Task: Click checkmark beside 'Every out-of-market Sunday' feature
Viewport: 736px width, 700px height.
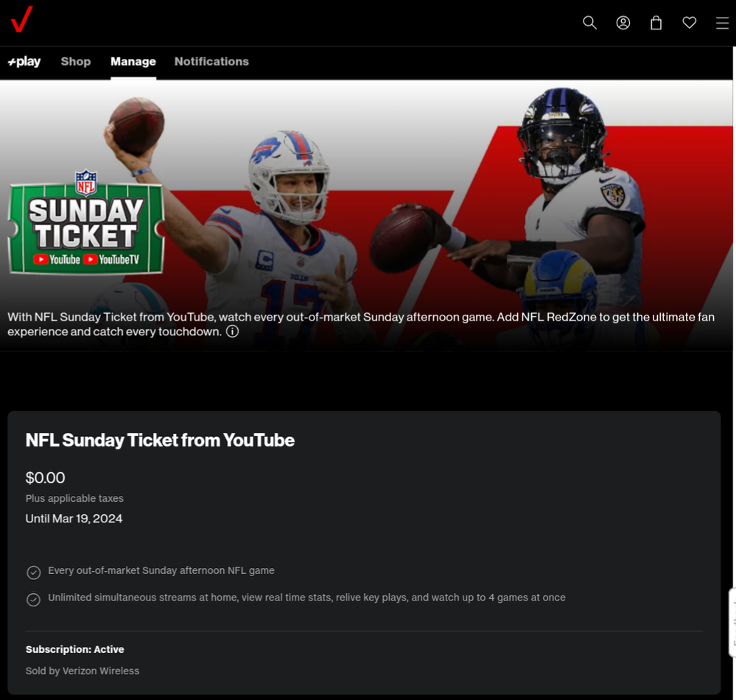Action: coord(33,573)
